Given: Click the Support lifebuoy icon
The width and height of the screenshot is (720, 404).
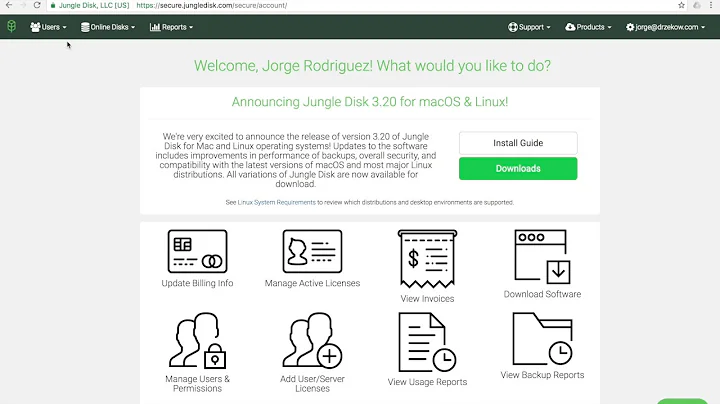Looking at the screenshot, I should coord(512,27).
